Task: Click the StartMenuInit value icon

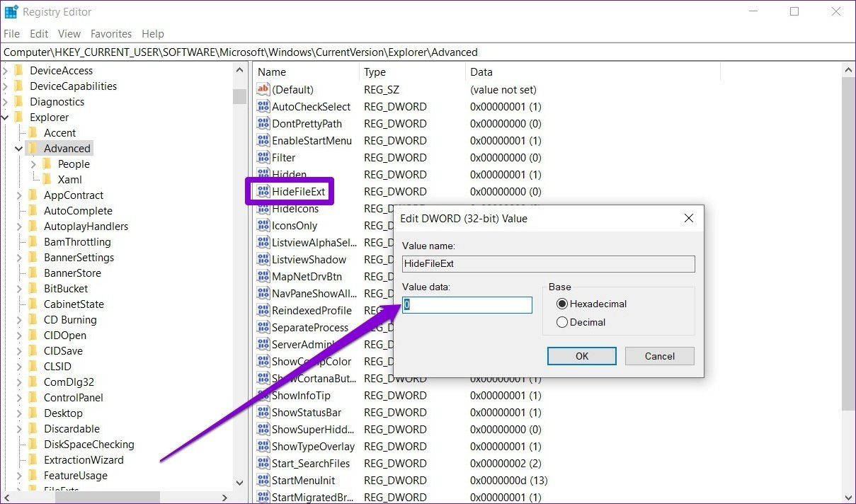Action: click(263, 481)
